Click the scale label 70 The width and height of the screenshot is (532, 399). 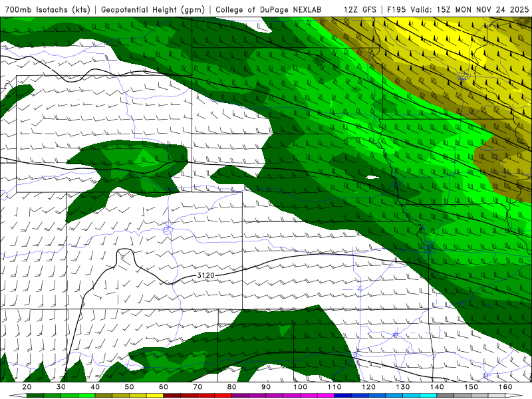[198, 387]
